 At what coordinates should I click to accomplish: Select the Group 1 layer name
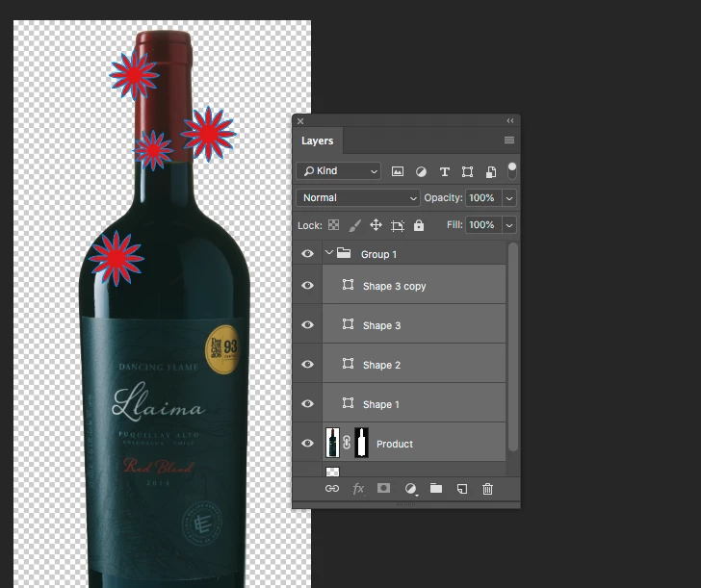click(378, 254)
